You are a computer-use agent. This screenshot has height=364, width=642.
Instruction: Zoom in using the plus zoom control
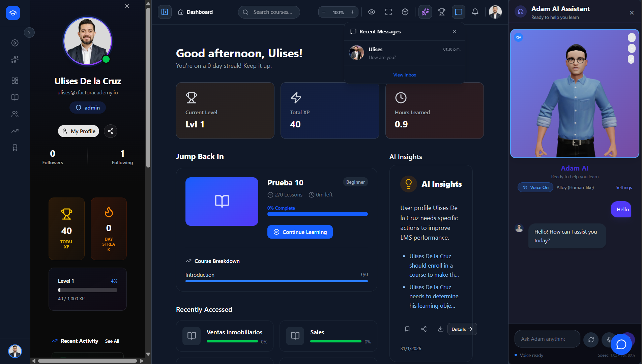pos(352,12)
